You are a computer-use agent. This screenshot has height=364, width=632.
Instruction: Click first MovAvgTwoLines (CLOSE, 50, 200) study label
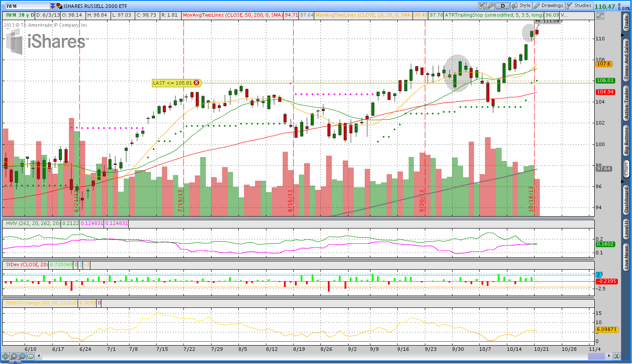(233, 15)
